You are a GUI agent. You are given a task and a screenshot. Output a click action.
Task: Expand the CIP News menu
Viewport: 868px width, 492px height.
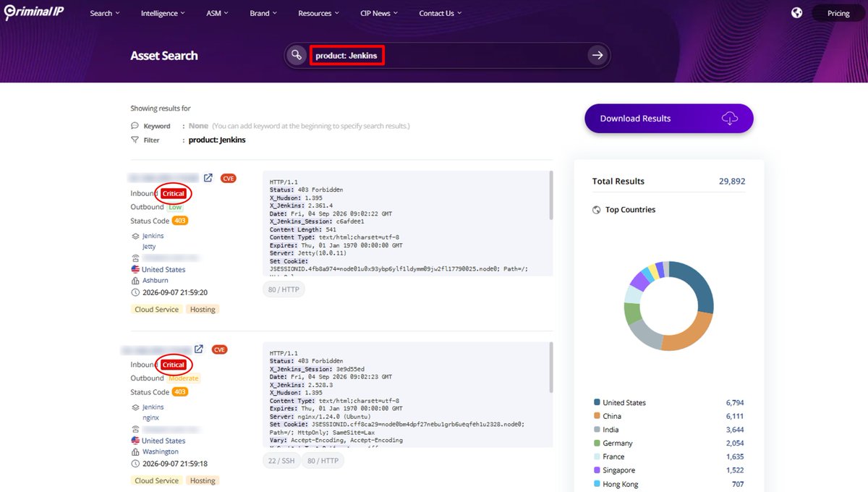tap(380, 13)
